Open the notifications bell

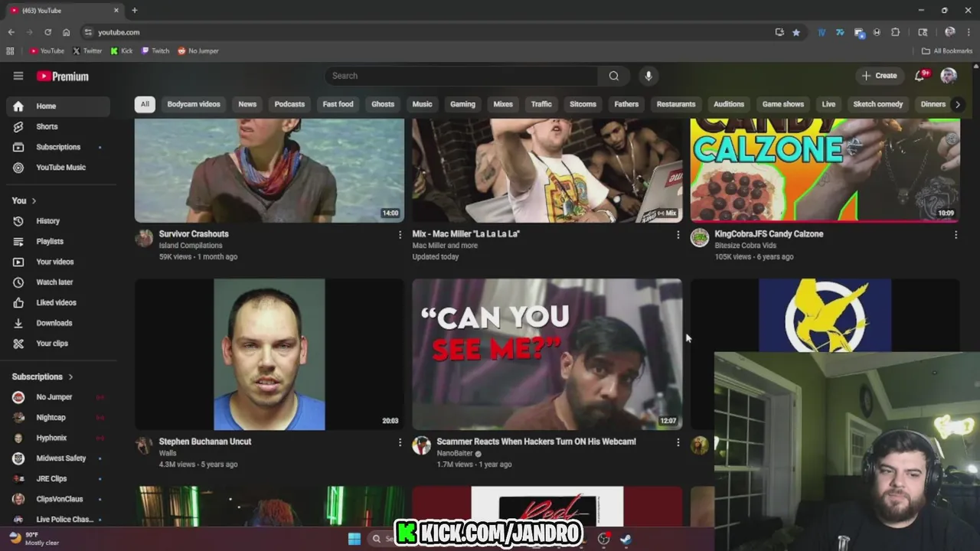[920, 76]
